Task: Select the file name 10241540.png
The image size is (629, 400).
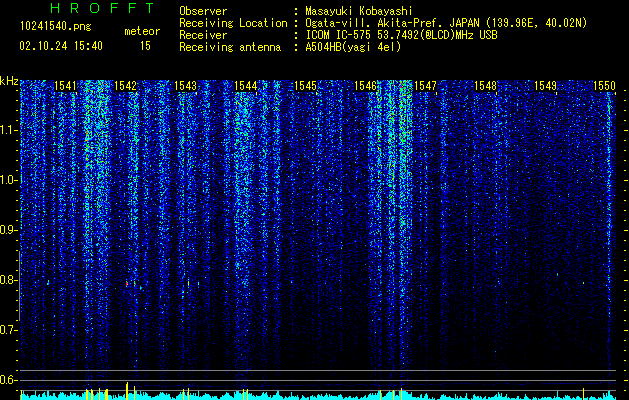Action: (56, 26)
